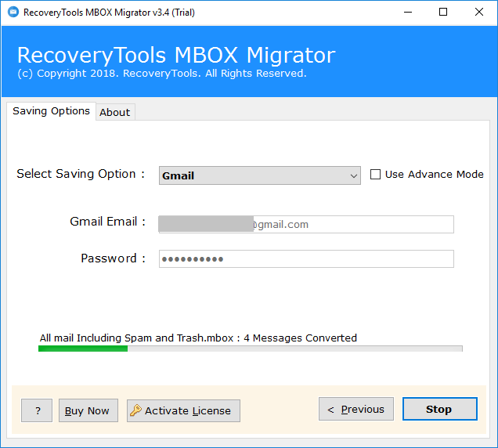The width and height of the screenshot is (498, 448).
Task: Click the Stop button
Action: pyautogui.click(x=439, y=409)
